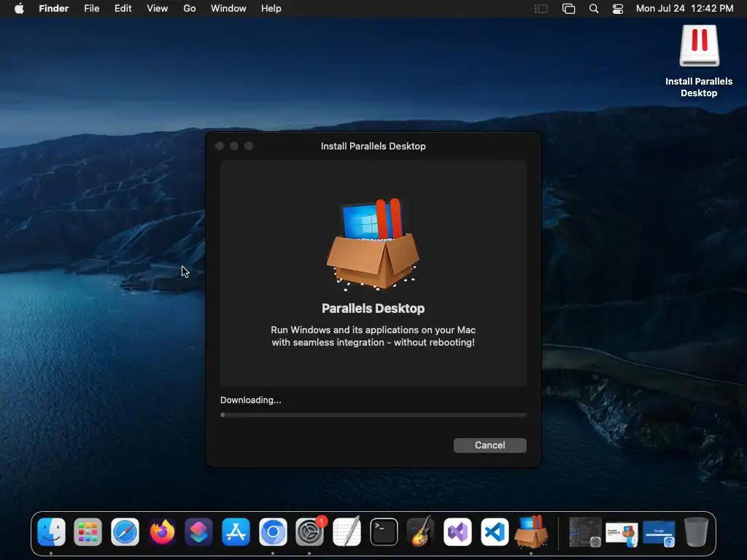Open the File menu
The width and height of the screenshot is (747, 560).
click(x=91, y=9)
